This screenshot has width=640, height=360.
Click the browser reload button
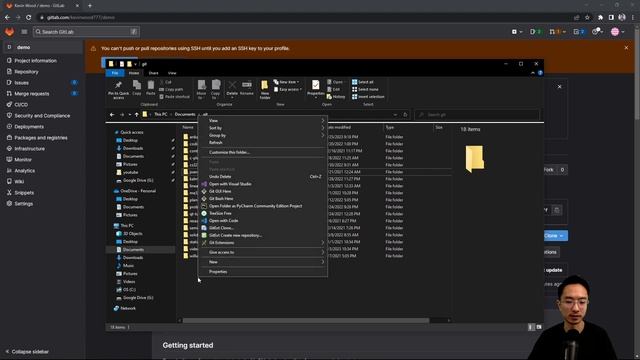click(29, 18)
